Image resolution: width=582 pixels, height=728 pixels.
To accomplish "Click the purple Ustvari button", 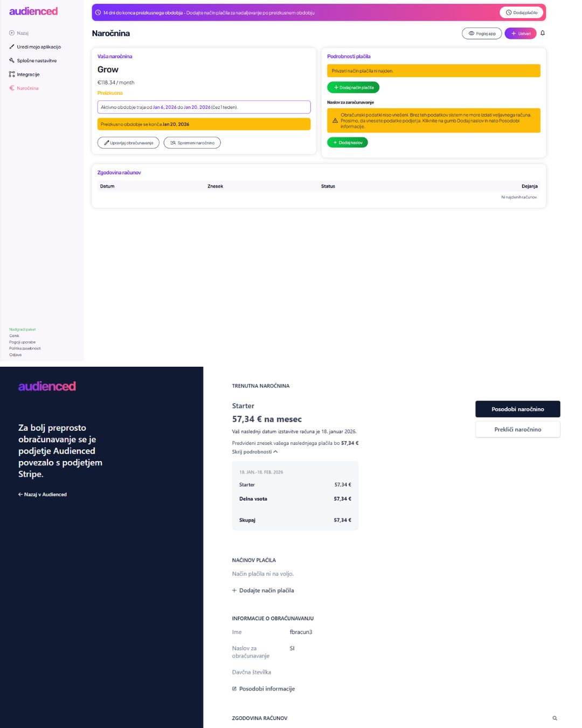I will (x=521, y=33).
